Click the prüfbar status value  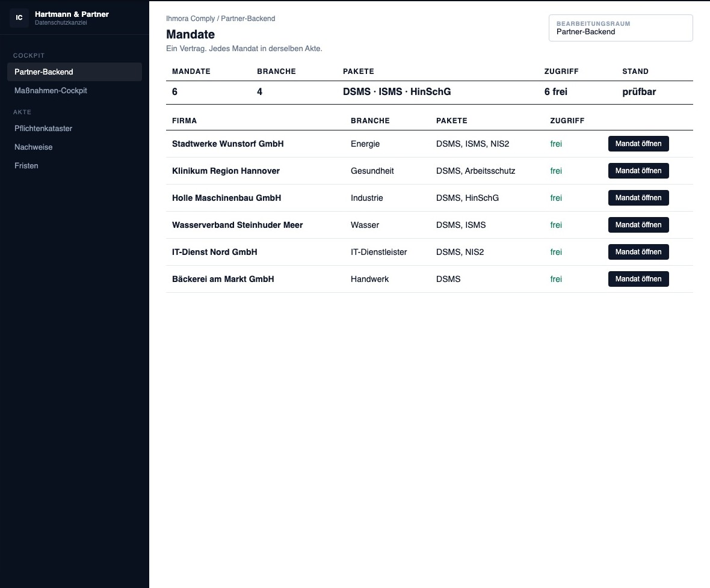coord(639,92)
